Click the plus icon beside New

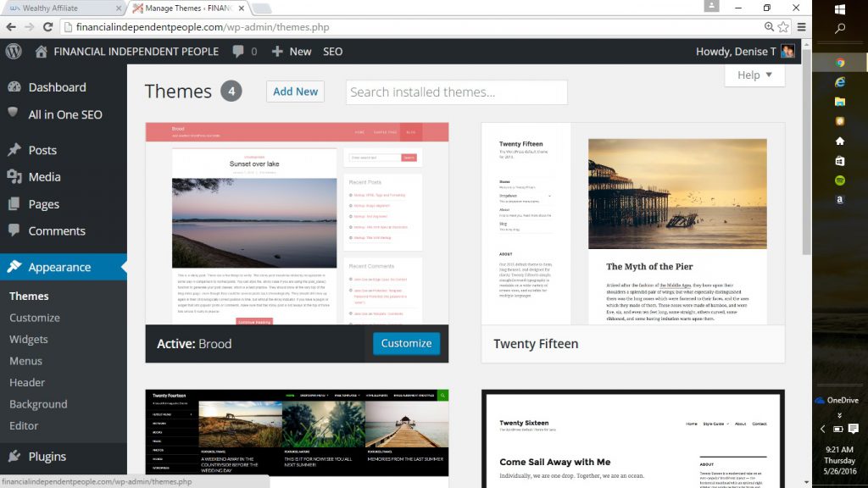click(277, 52)
